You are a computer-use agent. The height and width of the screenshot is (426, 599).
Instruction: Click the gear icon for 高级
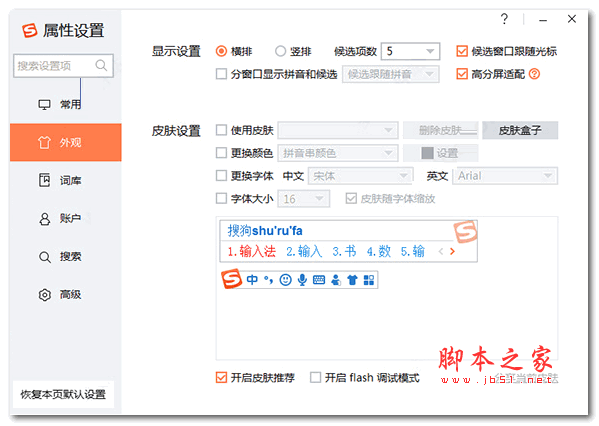click(45, 295)
